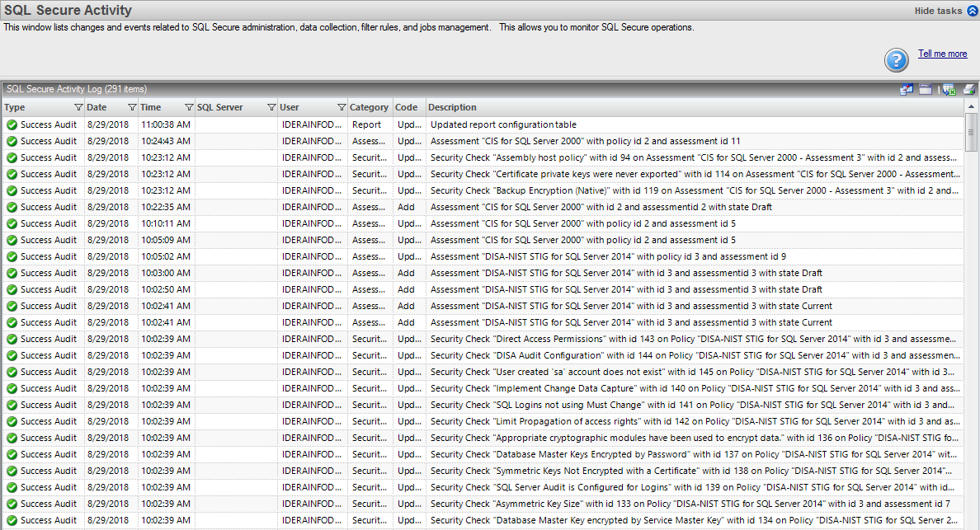Viewport: 980px width, 530px height.
Task: Open the Date column filter dropdown
Action: pyautogui.click(x=132, y=107)
